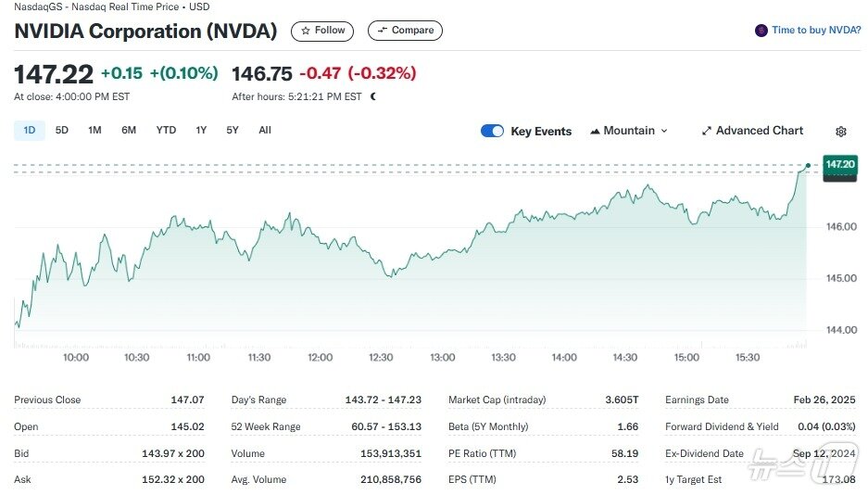
Task: Click the purple icon beside Time to buy NVDA
Action: (x=761, y=31)
